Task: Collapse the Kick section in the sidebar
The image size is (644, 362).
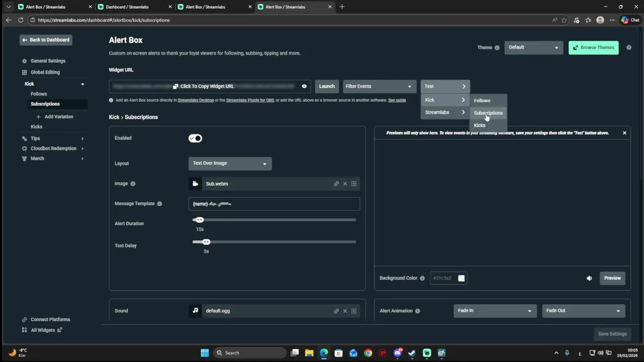Action: click(x=83, y=84)
